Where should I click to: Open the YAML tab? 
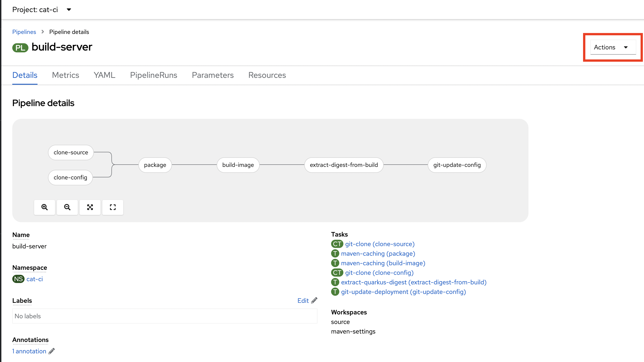pos(105,75)
